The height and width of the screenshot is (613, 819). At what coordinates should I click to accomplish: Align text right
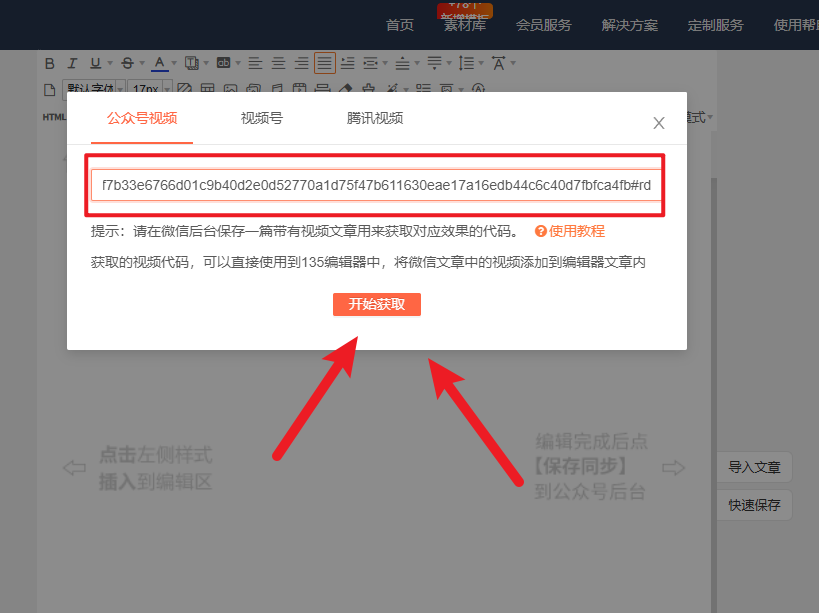pyautogui.click(x=301, y=64)
